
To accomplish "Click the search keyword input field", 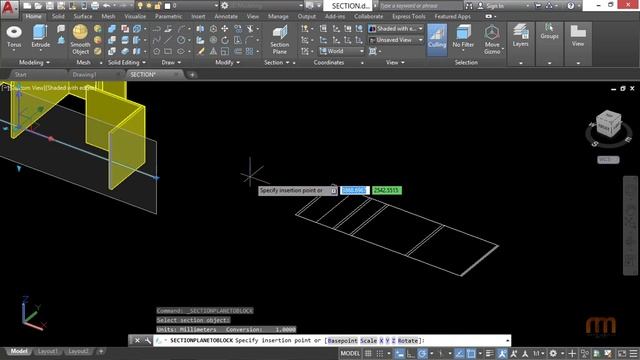I will [421, 6].
